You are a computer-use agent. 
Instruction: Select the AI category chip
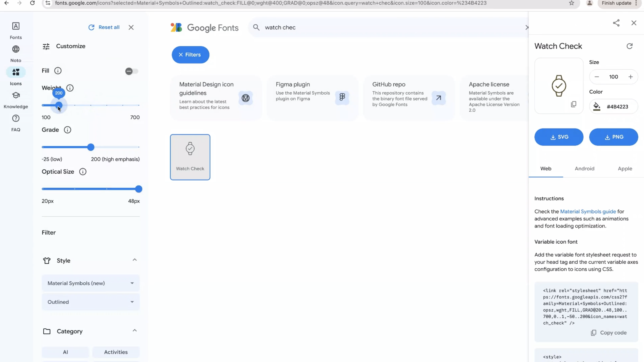coord(65,352)
